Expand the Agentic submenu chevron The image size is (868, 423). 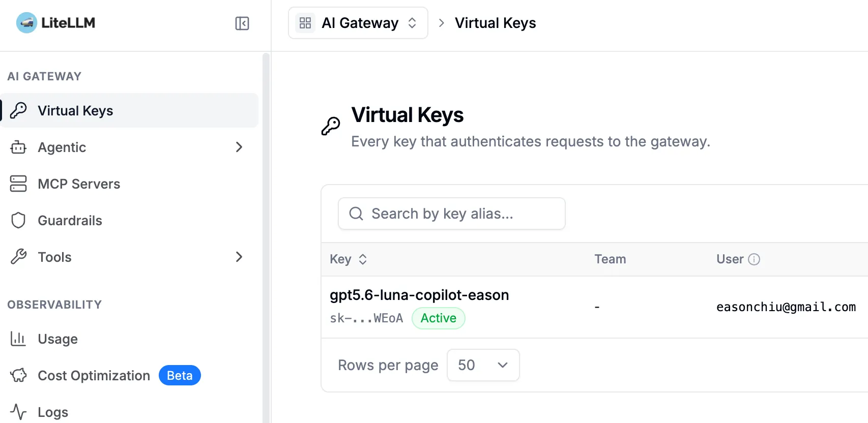point(239,147)
